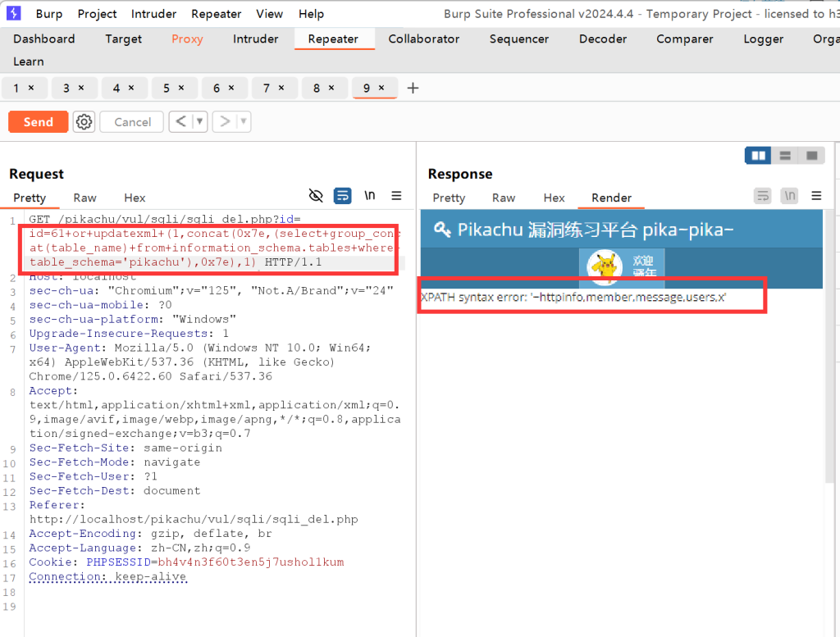Go back to previous request in history
This screenshot has height=637, width=840.
(181, 121)
